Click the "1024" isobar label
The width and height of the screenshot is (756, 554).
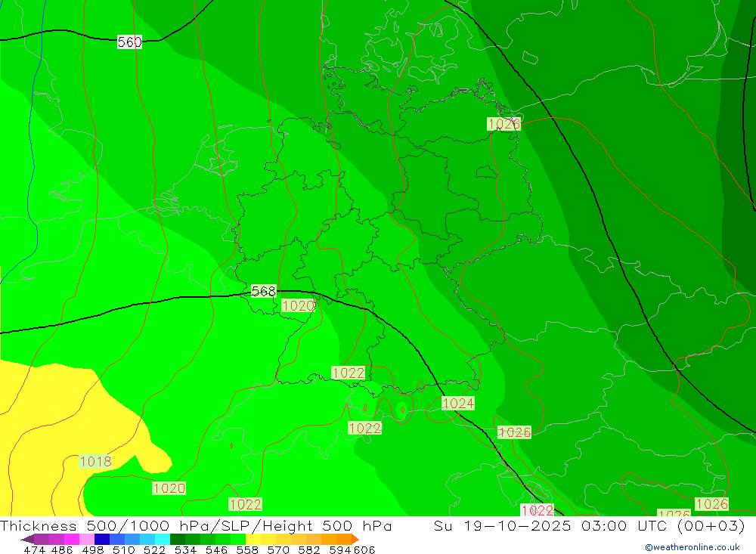click(458, 403)
